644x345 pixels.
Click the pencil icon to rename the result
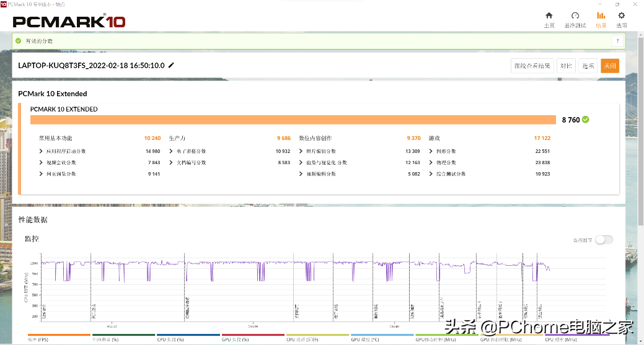(x=172, y=65)
